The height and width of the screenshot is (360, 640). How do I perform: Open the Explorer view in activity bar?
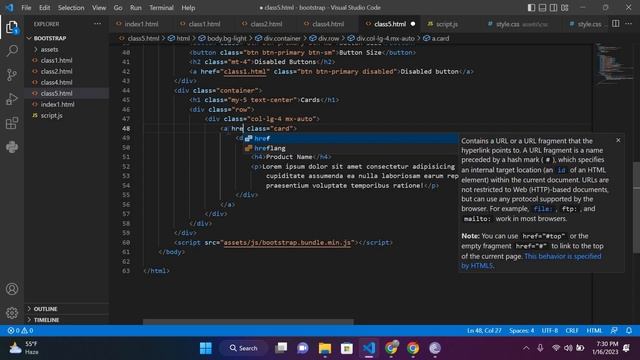[x=12, y=27]
